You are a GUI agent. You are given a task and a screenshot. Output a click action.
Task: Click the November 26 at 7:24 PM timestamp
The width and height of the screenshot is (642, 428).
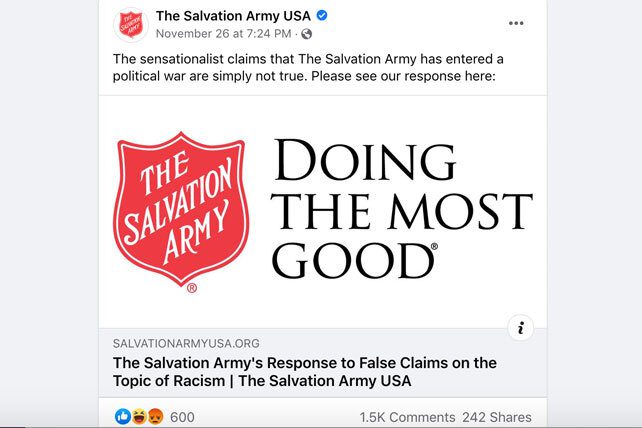(x=224, y=34)
